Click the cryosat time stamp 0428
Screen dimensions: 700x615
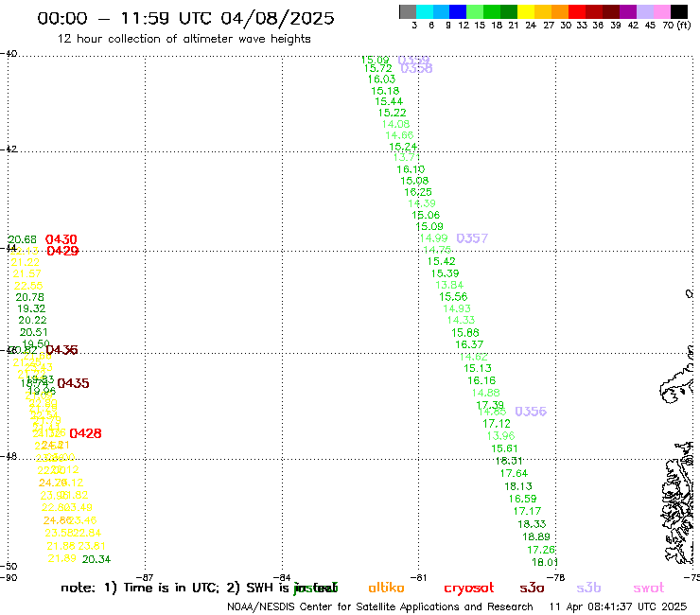point(85,433)
